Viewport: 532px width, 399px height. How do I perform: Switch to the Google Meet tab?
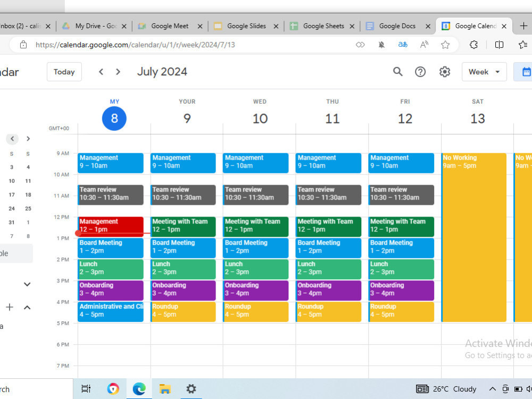point(170,26)
